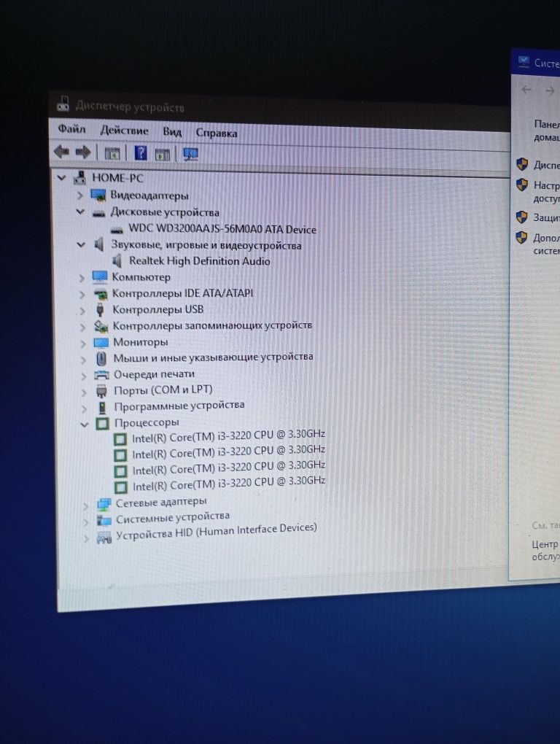Expand the Системные устройства category

(86, 522)
